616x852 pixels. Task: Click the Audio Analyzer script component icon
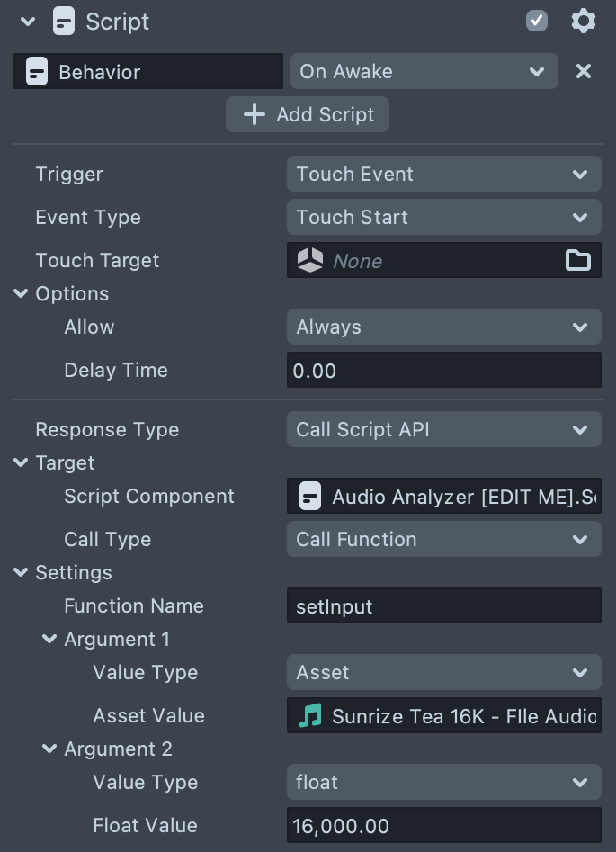[x=310, y=496]
